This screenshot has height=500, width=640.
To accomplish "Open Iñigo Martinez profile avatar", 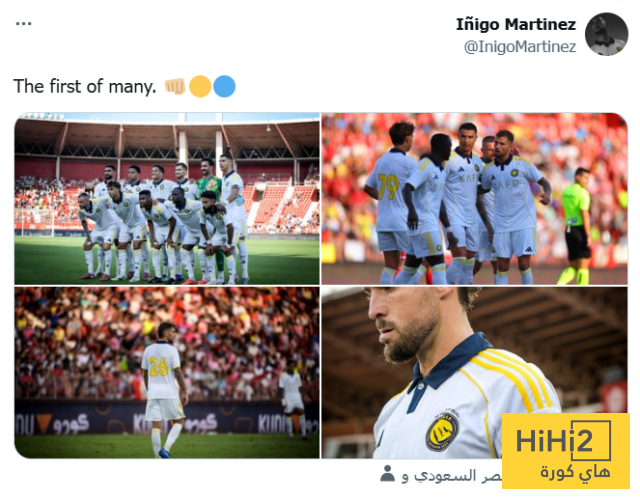I will (x=606, y=34).
